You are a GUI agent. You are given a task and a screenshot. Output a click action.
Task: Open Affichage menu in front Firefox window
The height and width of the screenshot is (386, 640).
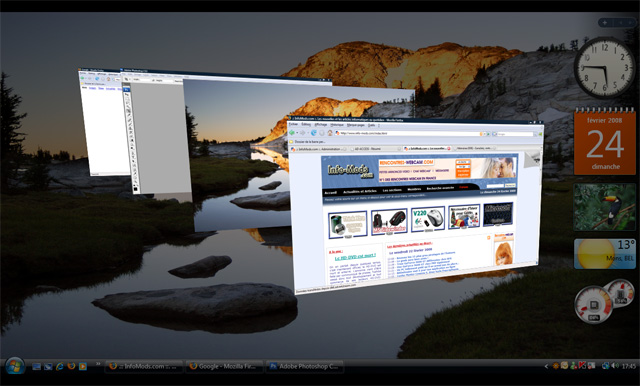[321, 124]
